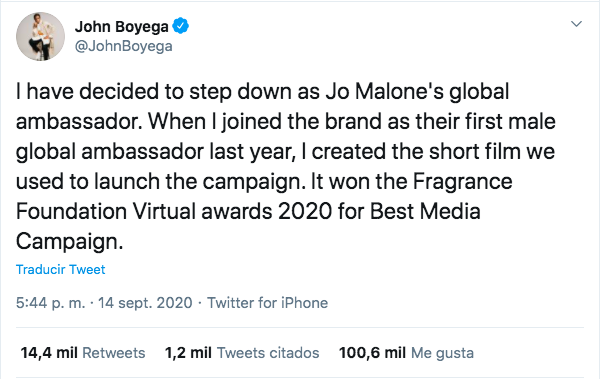The height and width of the screenshot is (379, 601).
Task: View the 14,4 mil Retweets list
Action: [83, 353]
